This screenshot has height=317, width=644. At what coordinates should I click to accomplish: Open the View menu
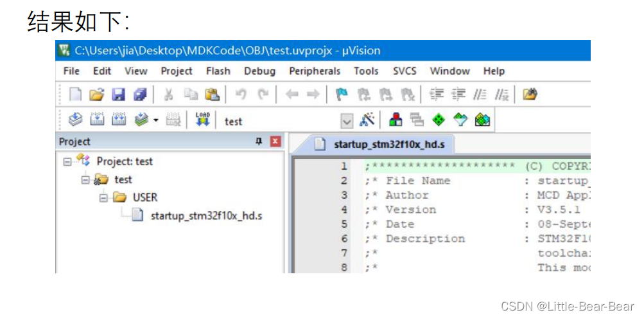coord(136,71)
